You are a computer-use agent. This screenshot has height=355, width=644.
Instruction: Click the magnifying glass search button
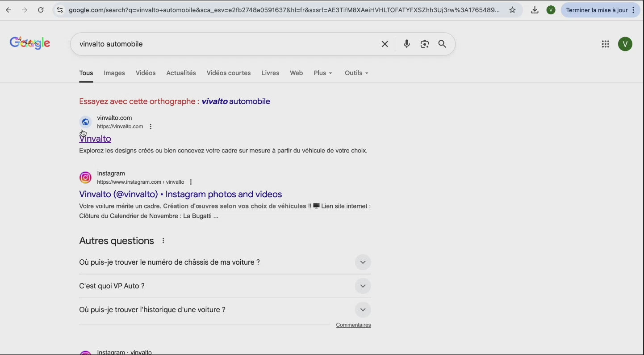coord(442,44)
